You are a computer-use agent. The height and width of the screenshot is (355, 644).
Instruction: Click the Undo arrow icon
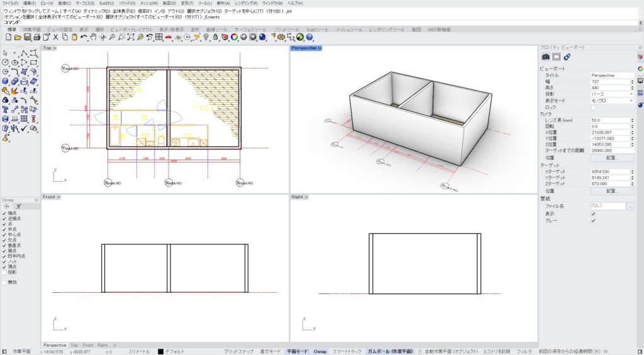click(84, 38)
